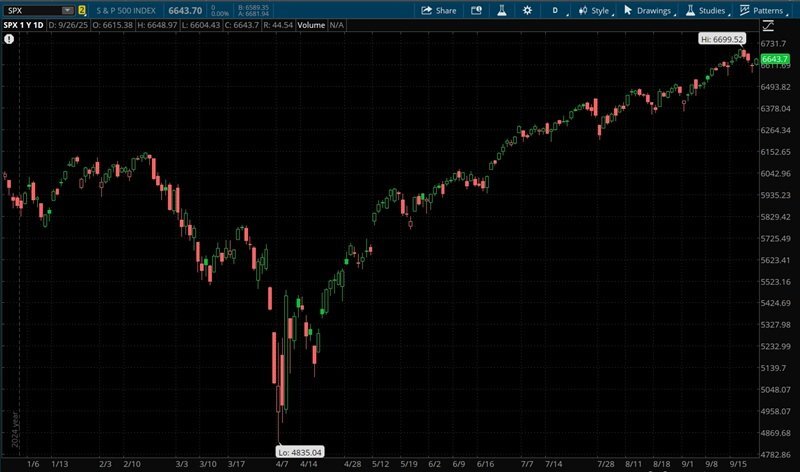Open the flask icon next to snapshot
This screenshot has height=472, width=800.
pyautogui.click(x=503, y=10)
